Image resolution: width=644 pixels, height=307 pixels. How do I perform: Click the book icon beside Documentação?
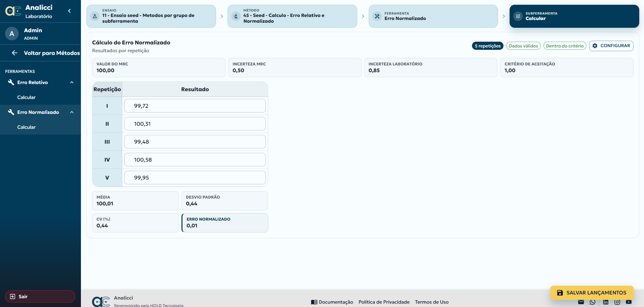pyautogui.click(x=314, y=302)
